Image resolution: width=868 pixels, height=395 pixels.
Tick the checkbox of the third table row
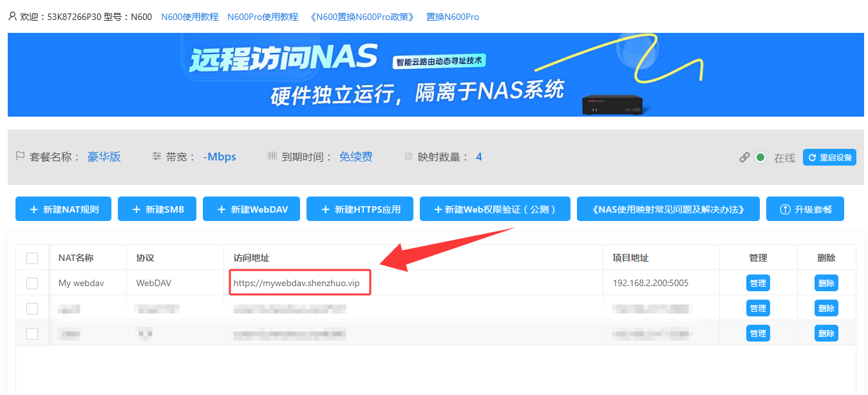coord(32,334)
